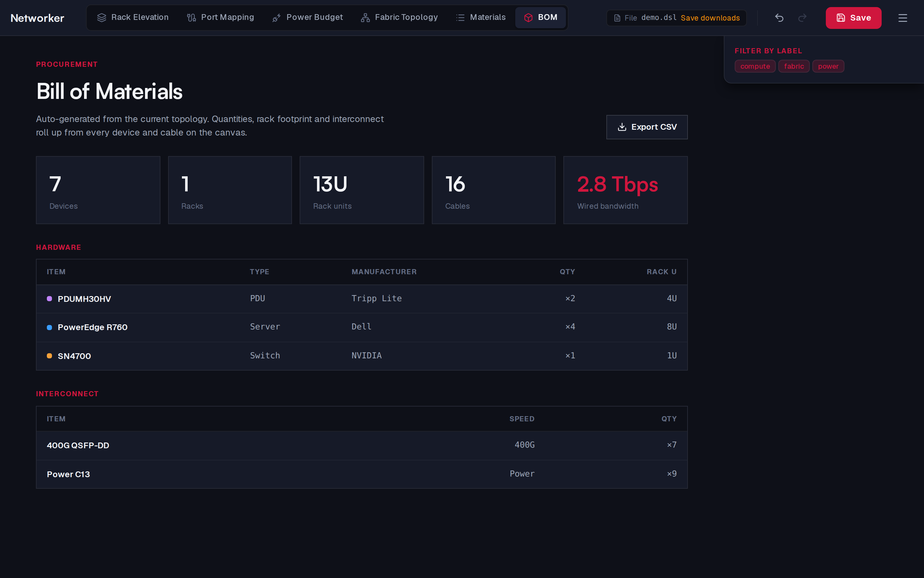Toggle the power label filter
The height and width of the screenshot is (578, 924).
[828, 66]
